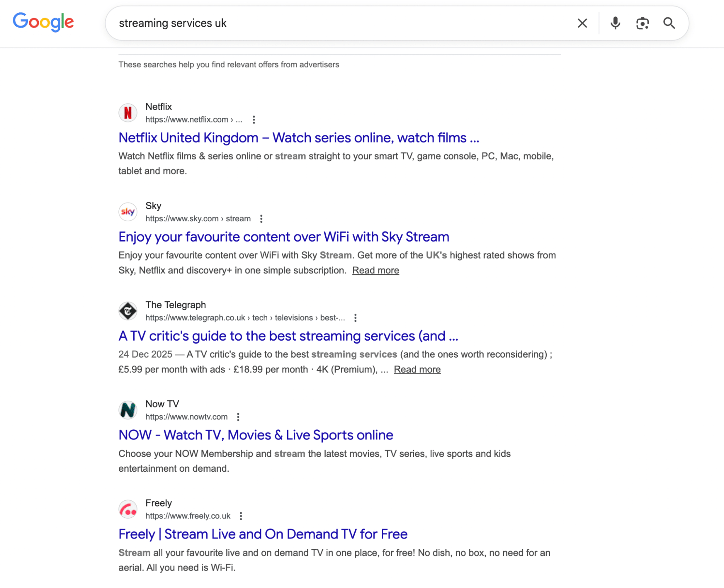Open NOW Watch TV, Movies & Live Sports link
The image size is (724, 588).
(x=256, y=435)
